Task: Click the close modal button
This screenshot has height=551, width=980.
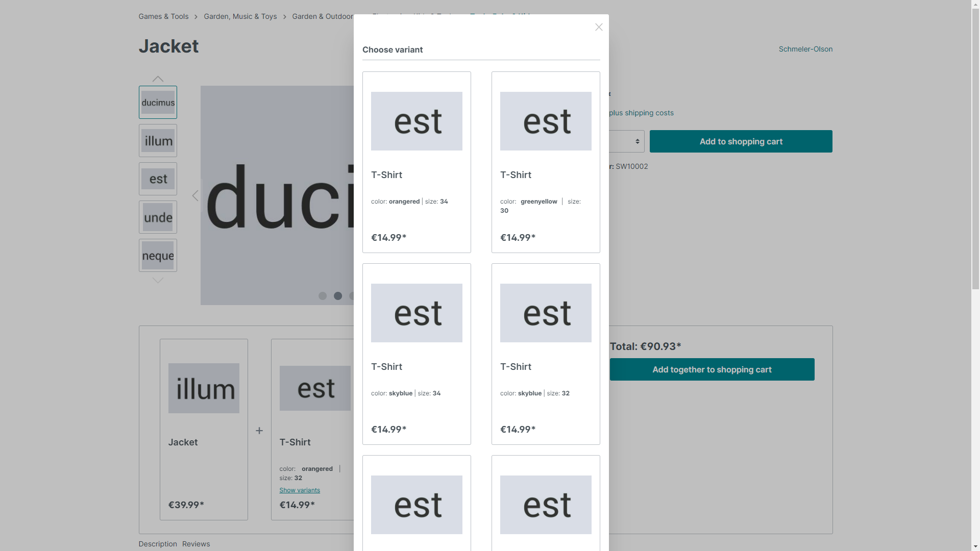Action: (598, 27)
